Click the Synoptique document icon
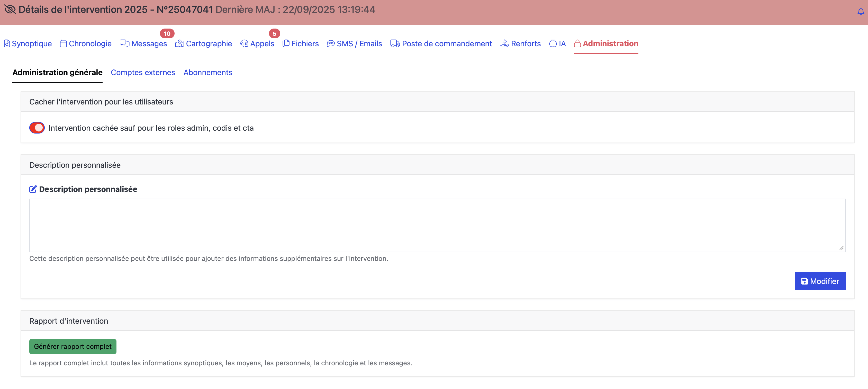This screenshot has width=868, height=389. point(7,43)
